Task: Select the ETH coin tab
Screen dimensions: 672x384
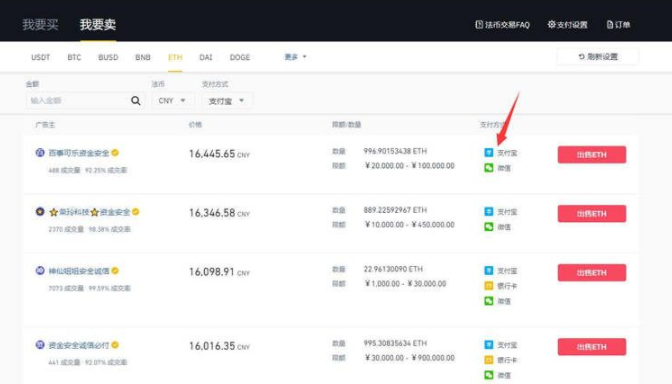Action: (175, 57)
